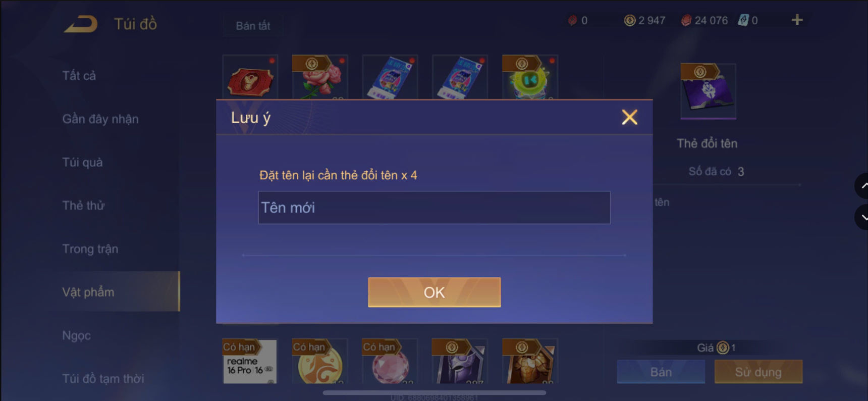Confirm rename with the OK button
The width and height of the screenshot is (868, 401).
click(x=434, y=292)
